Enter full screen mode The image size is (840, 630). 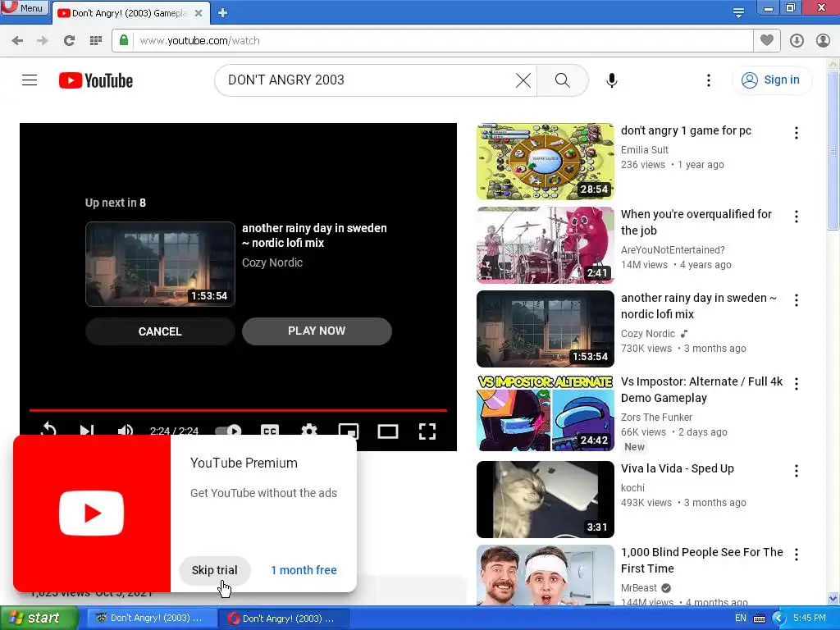(427, 431)
